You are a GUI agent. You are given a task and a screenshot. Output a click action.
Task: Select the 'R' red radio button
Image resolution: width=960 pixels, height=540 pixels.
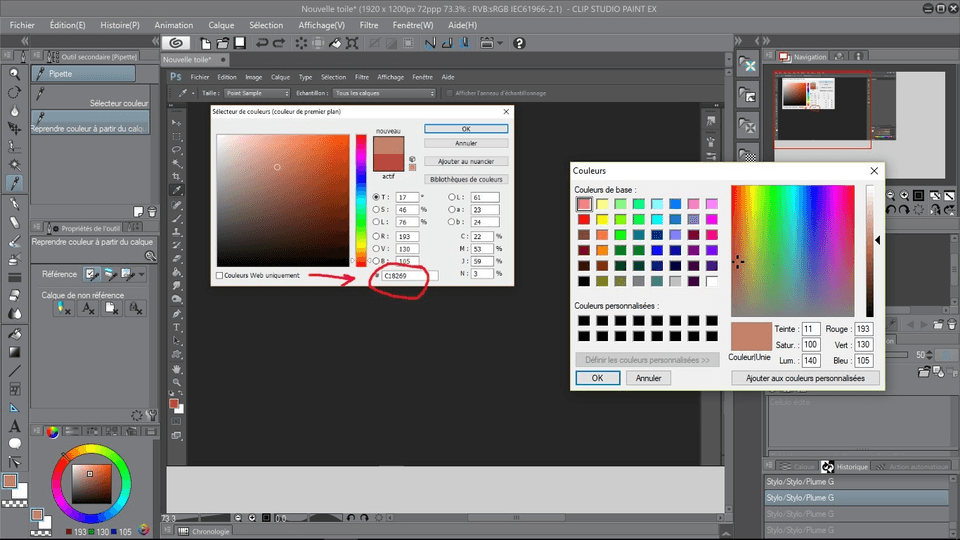[376, 236]
